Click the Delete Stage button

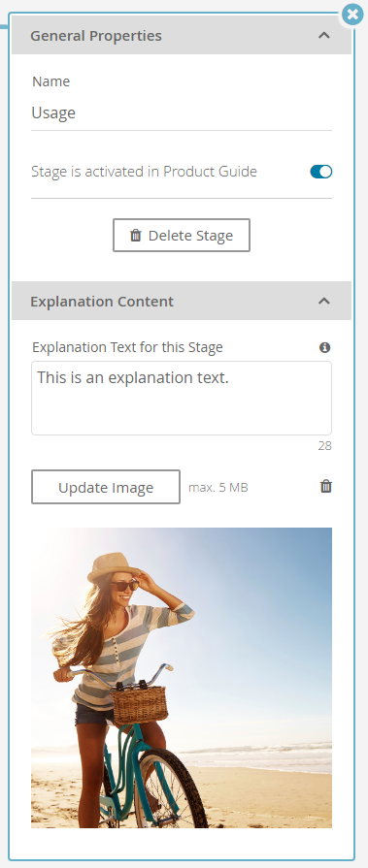182,236
